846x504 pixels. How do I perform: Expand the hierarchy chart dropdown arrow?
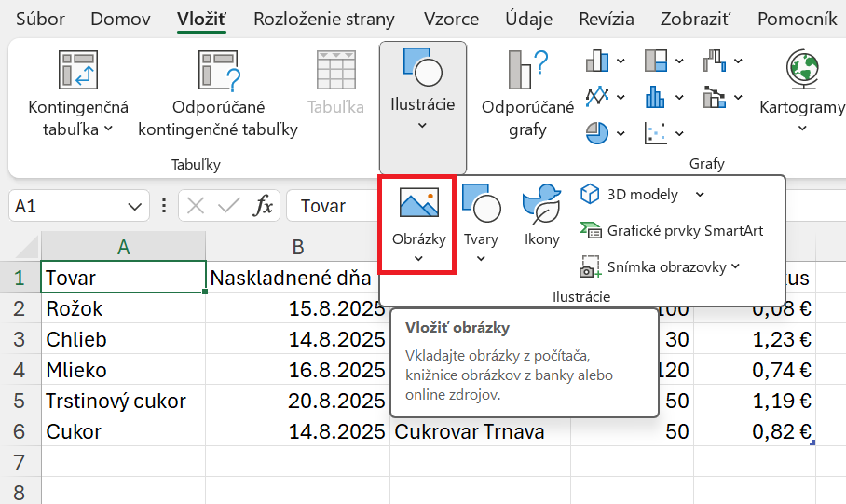click(679, 61)
